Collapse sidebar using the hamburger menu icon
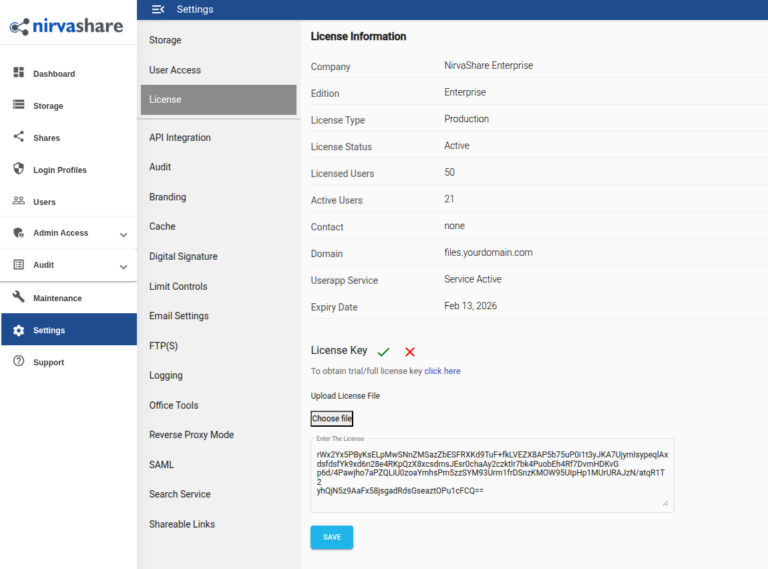Image resolution: width=768 pixels, height=569 pixels. click(x=158, y=9)
